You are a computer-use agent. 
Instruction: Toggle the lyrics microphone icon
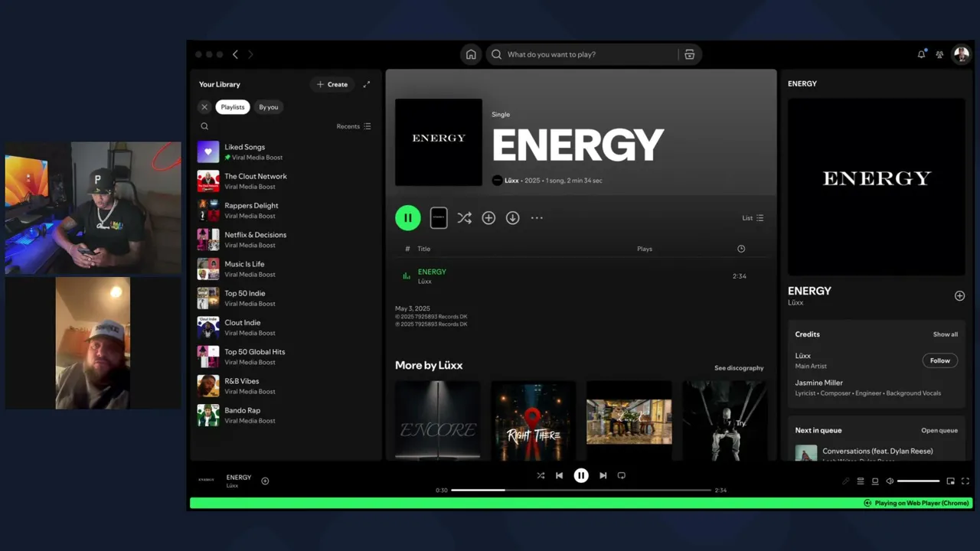tap(846, 481)
